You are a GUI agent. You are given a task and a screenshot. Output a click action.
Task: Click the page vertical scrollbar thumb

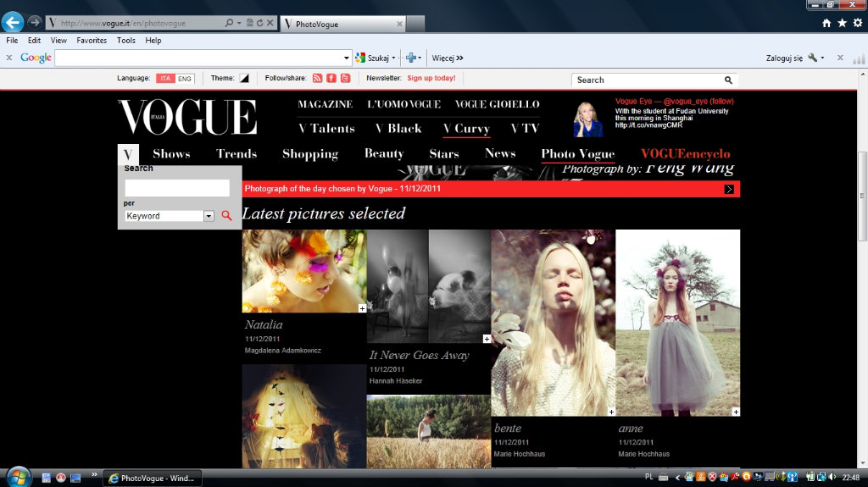862,196
